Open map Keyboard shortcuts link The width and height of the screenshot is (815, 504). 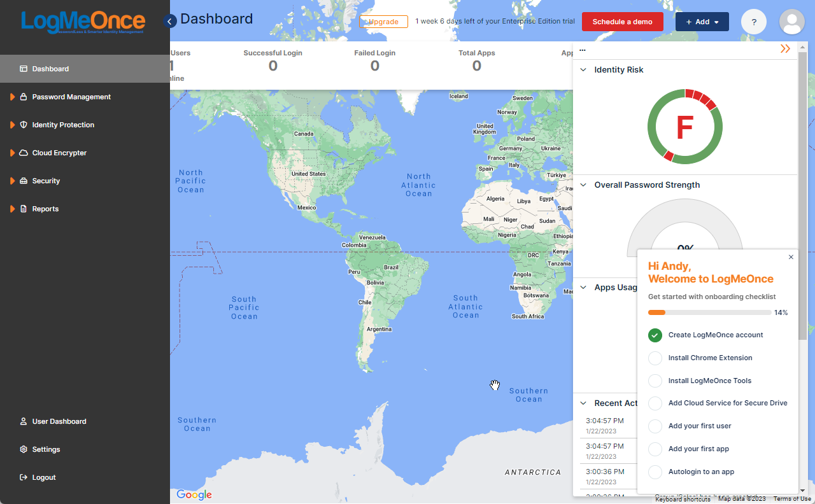click(x=683, y=499)
